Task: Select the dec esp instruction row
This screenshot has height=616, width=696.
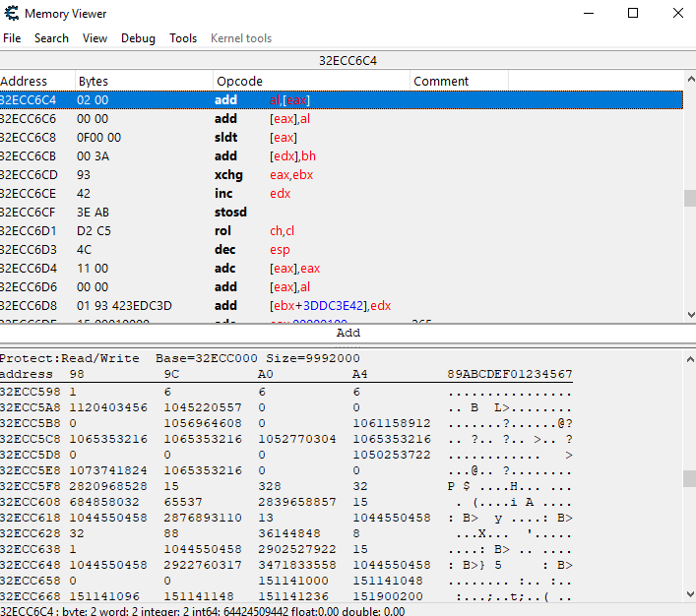Action: pos(342,249)
